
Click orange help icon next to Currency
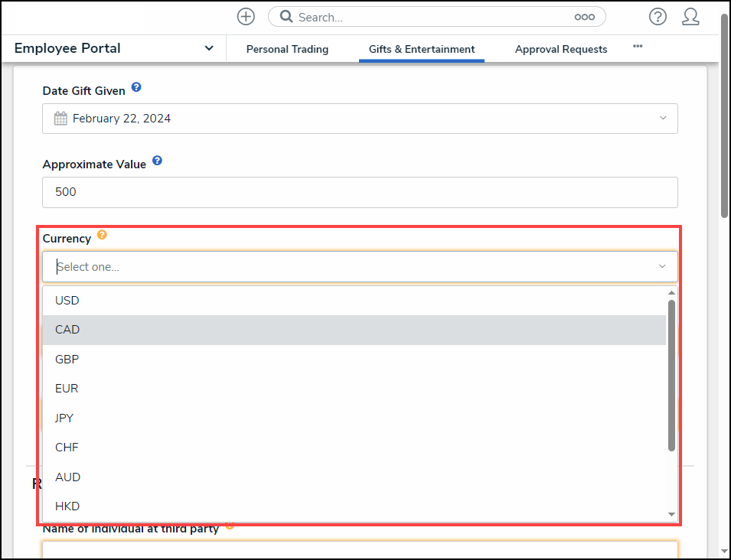[x=102, y=235]
